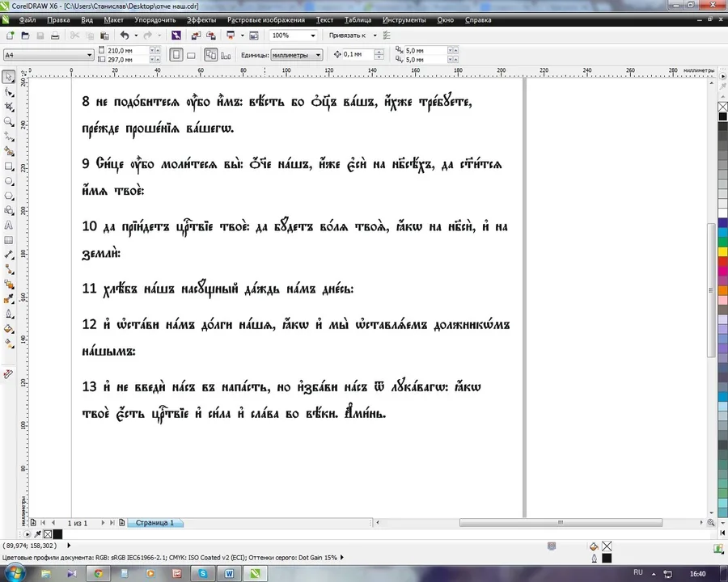Image resolution: width=728 pixels, height=582 pixels.
Task: Open the Windows Start menu
Action: coord(15,572)
